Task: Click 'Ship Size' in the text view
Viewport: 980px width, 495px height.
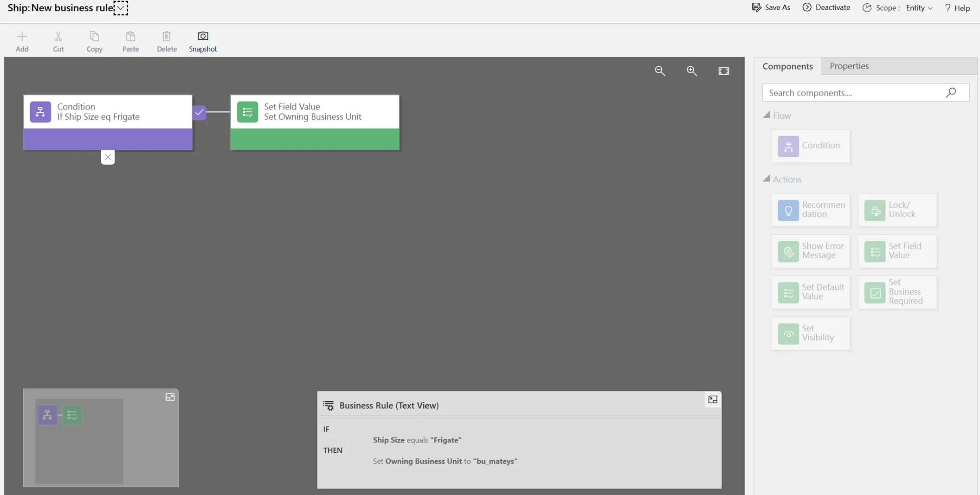Action: [x=389, y=440]
